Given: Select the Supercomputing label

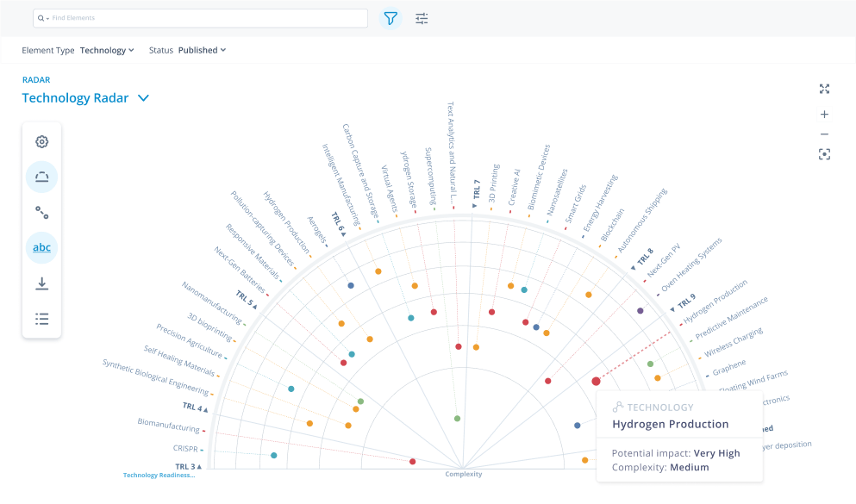Looking at the screenshot, I should (430, 176).
